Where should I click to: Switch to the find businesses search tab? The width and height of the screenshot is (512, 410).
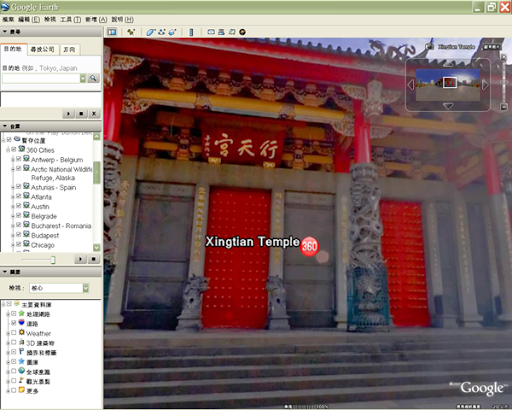pos(43,50)
